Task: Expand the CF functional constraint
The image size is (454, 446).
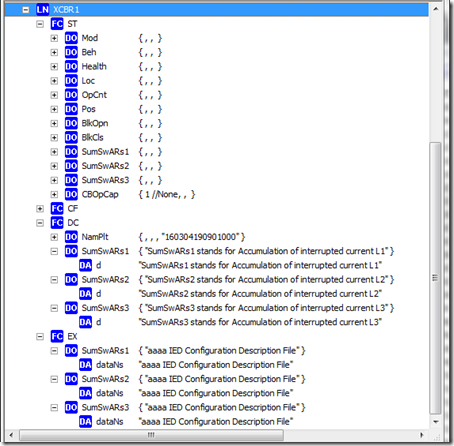Action: 40,209
